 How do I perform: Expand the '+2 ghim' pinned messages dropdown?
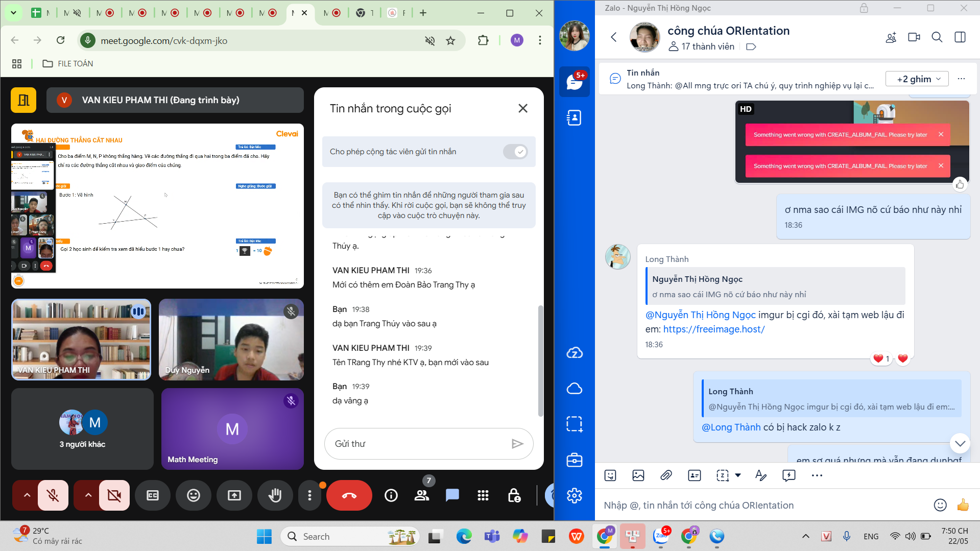click(917, 79)
